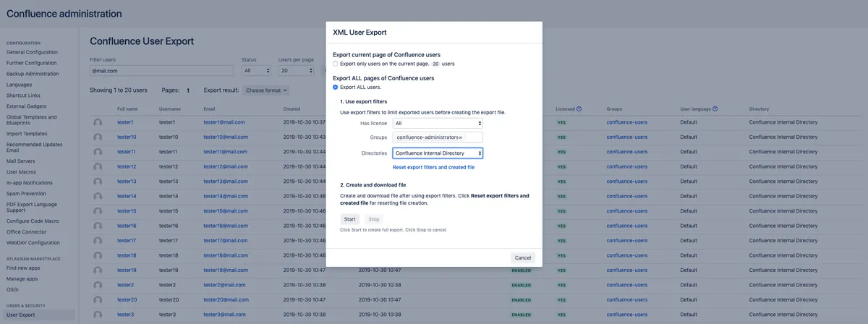Open Global Templates and Blueprints
Image resolution: width=868 pixels, height=324 pixels.
tap(31, 120)
